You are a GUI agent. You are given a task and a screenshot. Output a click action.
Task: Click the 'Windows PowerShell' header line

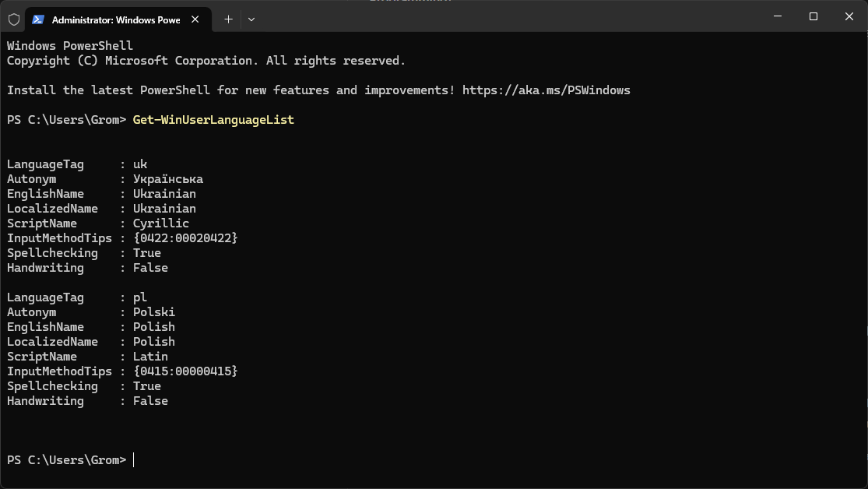[x=70, y=45]
